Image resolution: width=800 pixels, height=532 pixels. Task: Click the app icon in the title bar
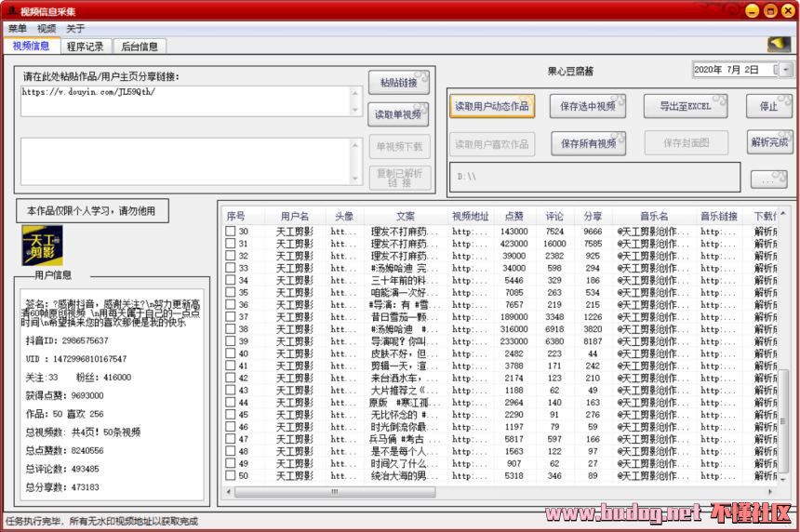point(11,11)
